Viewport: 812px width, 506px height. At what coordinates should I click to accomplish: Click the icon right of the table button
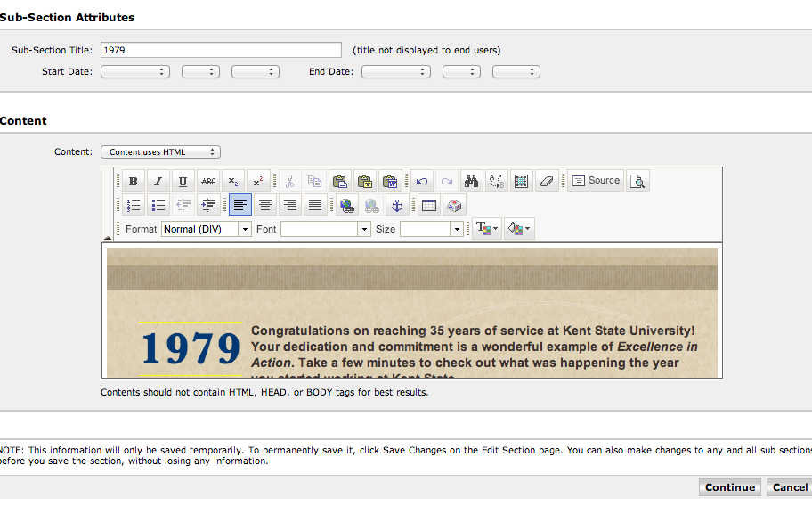454,206
